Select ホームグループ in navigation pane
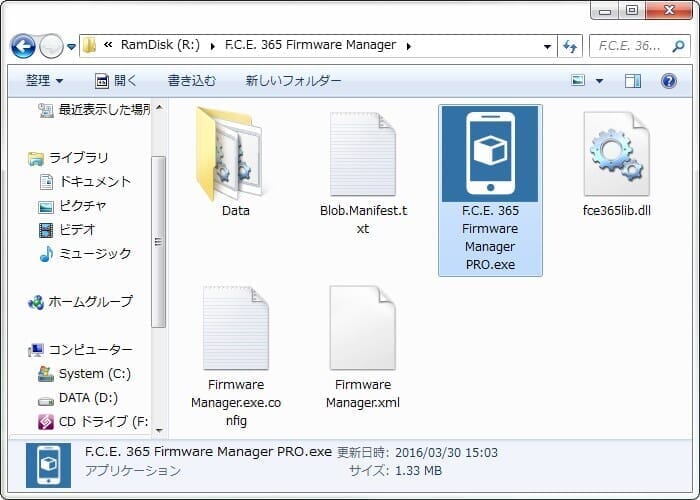The height and width of the screenshot is (500, 700). click(80, 302)
